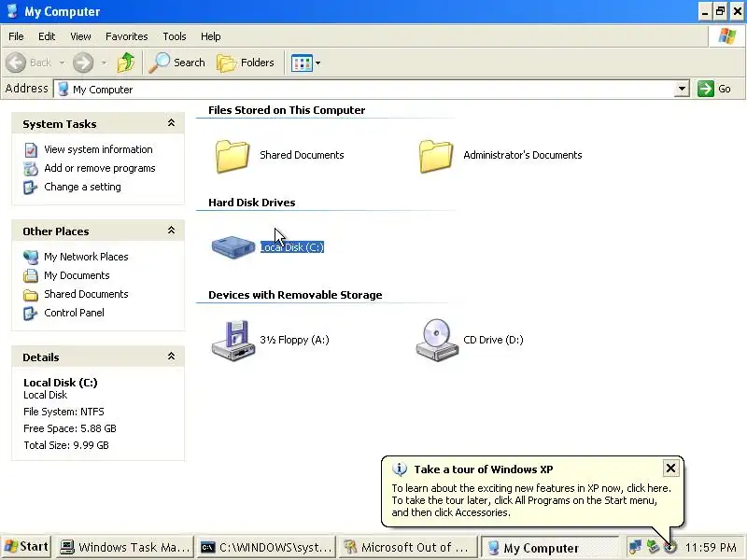Open the View menu
The height and width of the screenshot is (560, 747).
(80, 36)
